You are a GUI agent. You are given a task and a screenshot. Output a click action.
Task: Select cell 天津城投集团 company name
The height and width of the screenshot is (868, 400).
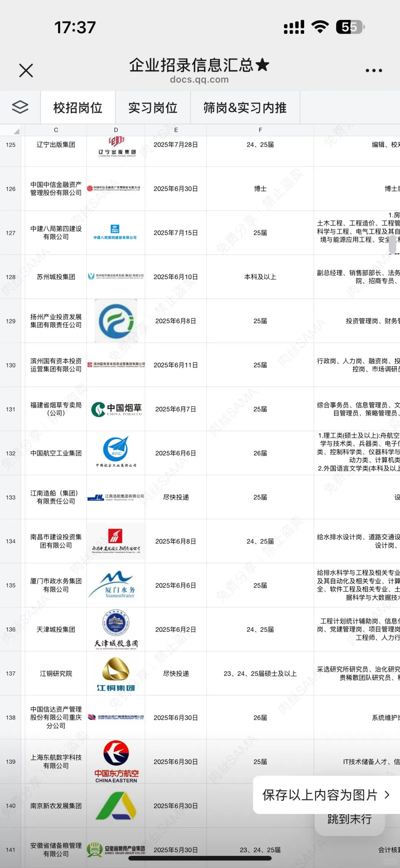(x=56, y=629)
